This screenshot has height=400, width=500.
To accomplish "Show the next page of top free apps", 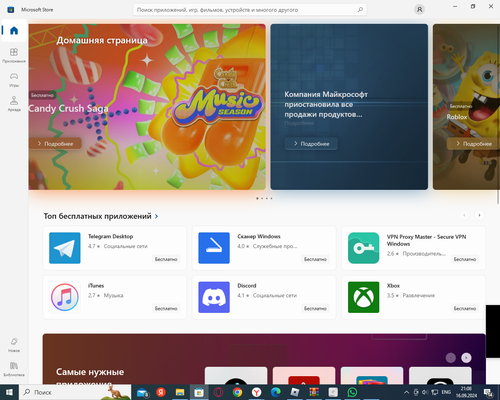I will click(479, 215).
